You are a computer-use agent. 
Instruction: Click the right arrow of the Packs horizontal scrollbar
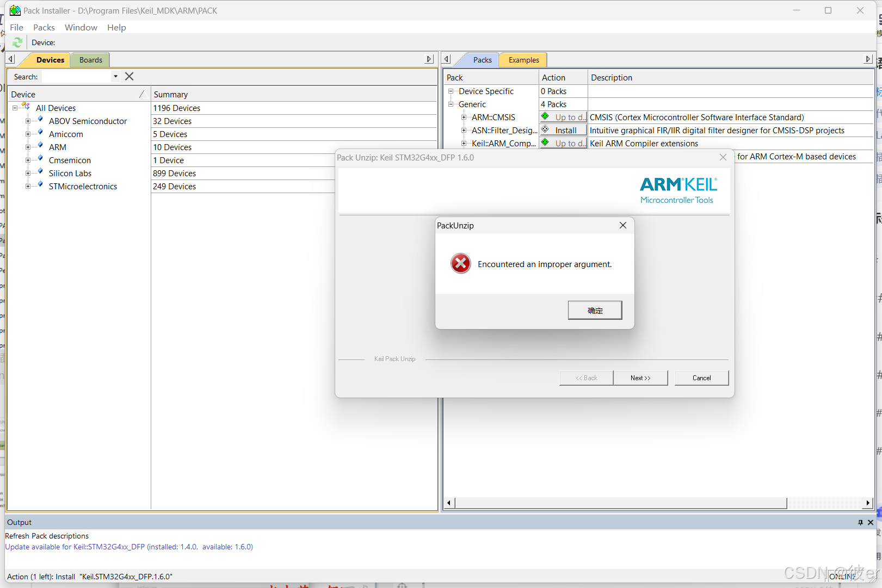tap(868, 503)
